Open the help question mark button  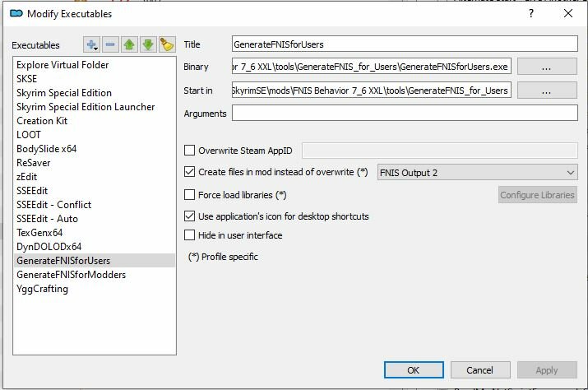tap(531, 14)
